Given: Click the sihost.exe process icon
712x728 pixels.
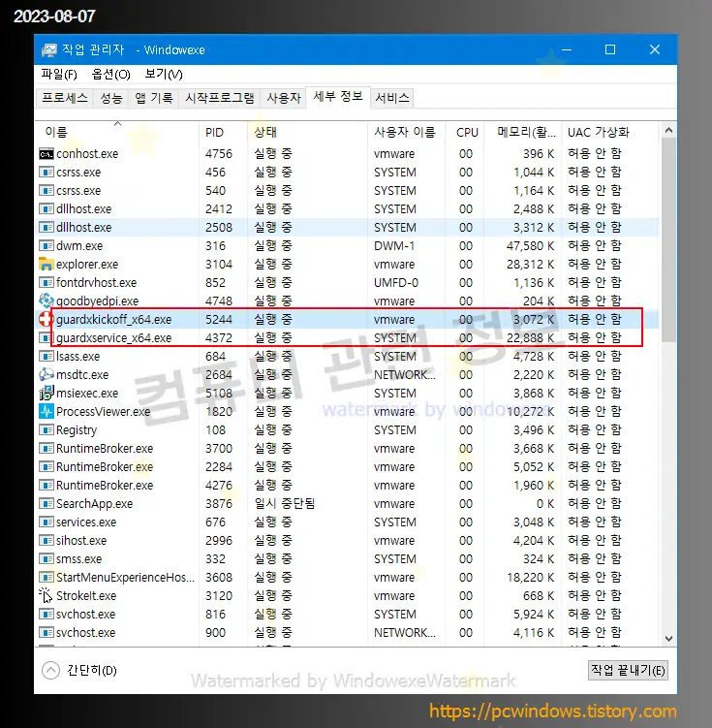Looking at the screenshot, I should (x=46, y=541).
